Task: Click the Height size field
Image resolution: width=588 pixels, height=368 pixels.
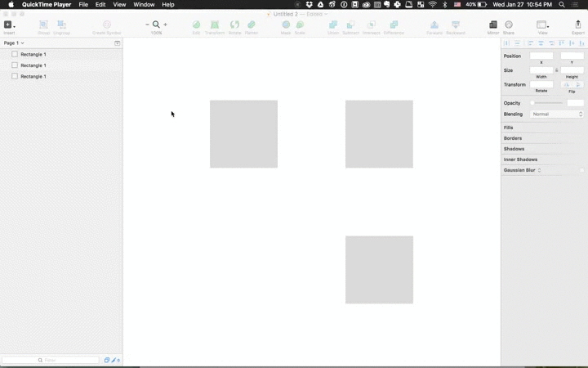Action: [572, 70]
